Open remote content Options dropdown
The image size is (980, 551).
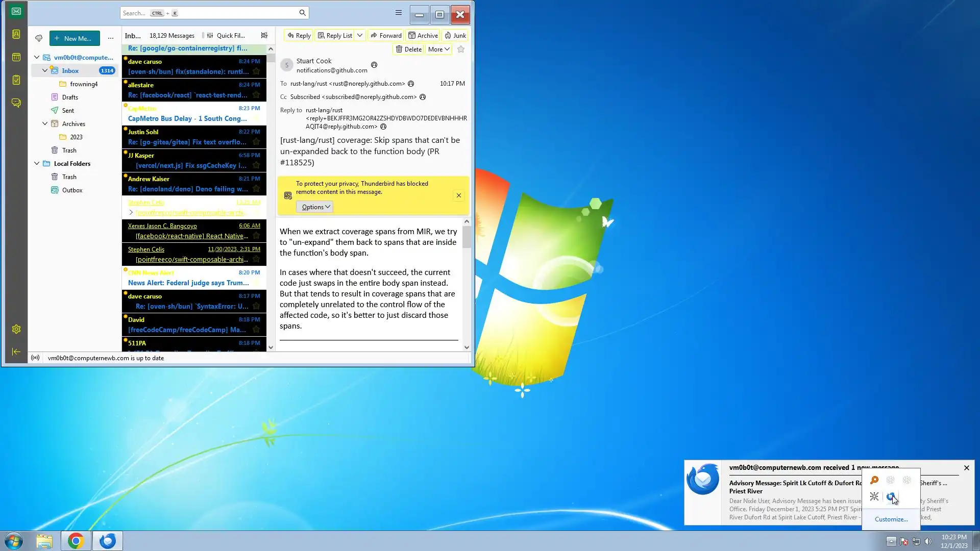tap(315, 207)
